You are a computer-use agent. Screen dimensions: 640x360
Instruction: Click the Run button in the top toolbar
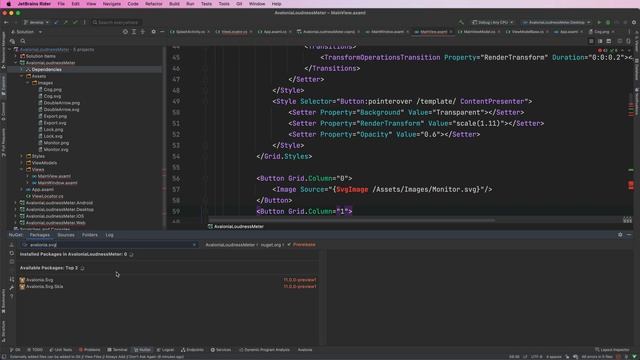[x=599, y=22]
